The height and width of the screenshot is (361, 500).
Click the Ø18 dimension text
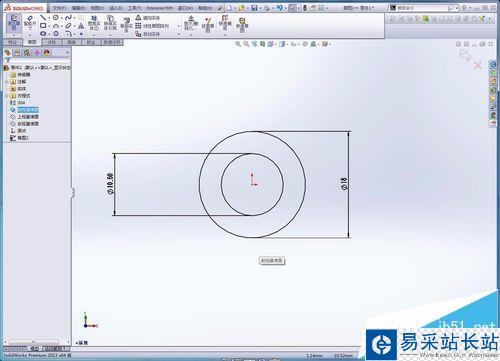[344, 184]
